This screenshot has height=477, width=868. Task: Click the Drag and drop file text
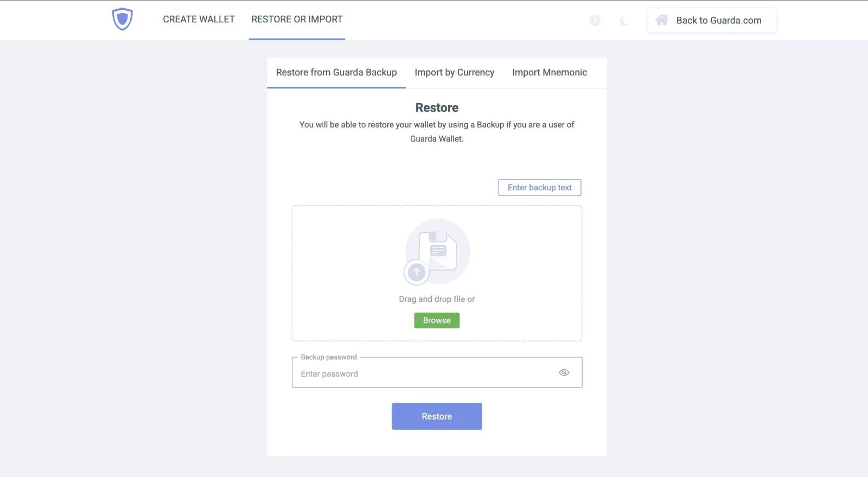pos(437,299)
